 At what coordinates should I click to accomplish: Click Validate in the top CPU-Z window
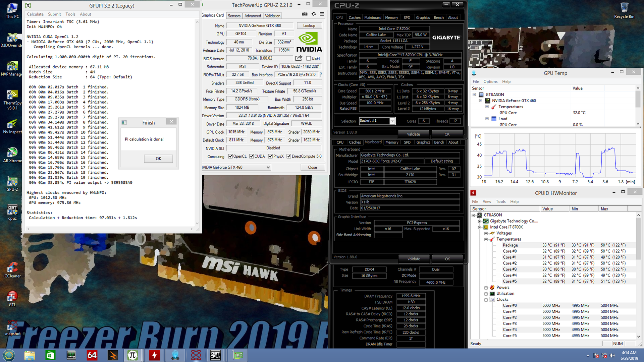click(413, 134)
